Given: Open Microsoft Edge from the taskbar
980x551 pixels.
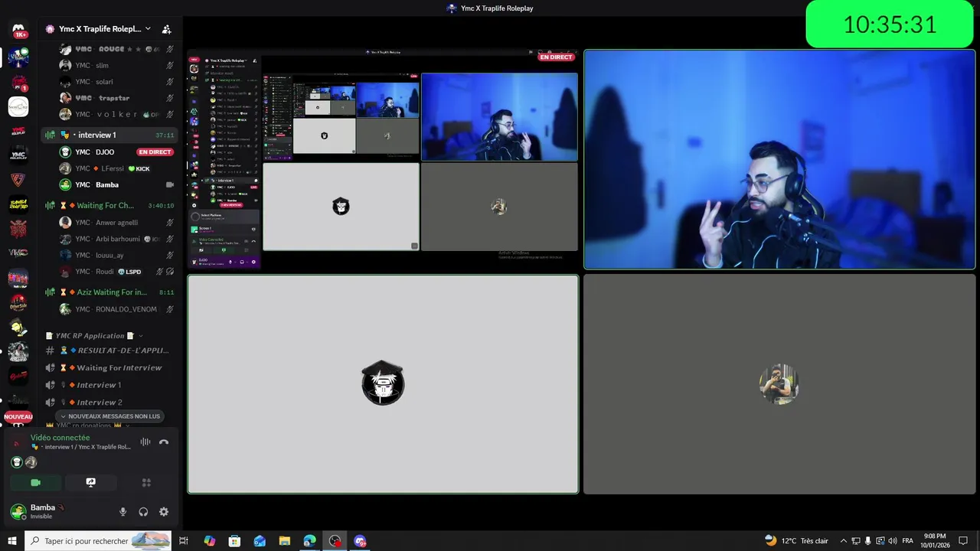Looking at the screenshot, I should tap(309, 541).
